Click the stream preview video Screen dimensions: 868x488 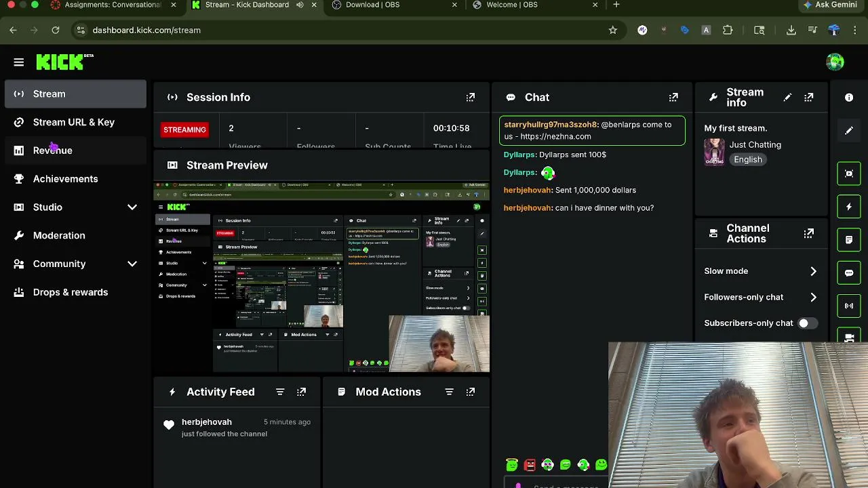click(x=321, y=277)
